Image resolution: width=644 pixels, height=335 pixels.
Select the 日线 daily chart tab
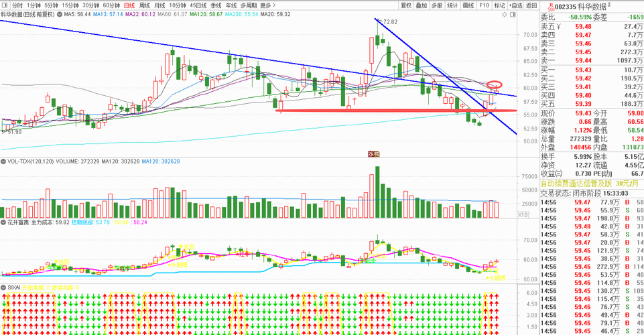click(129, 5)
